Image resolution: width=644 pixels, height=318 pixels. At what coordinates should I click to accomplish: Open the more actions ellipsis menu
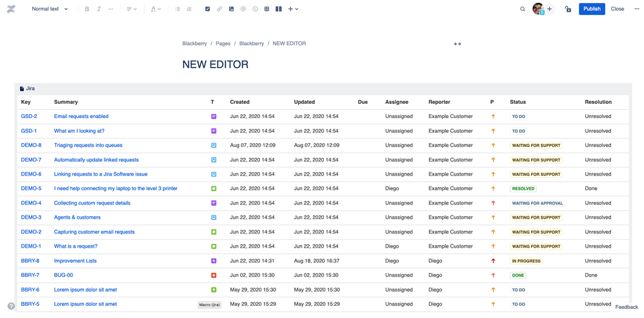637,8
